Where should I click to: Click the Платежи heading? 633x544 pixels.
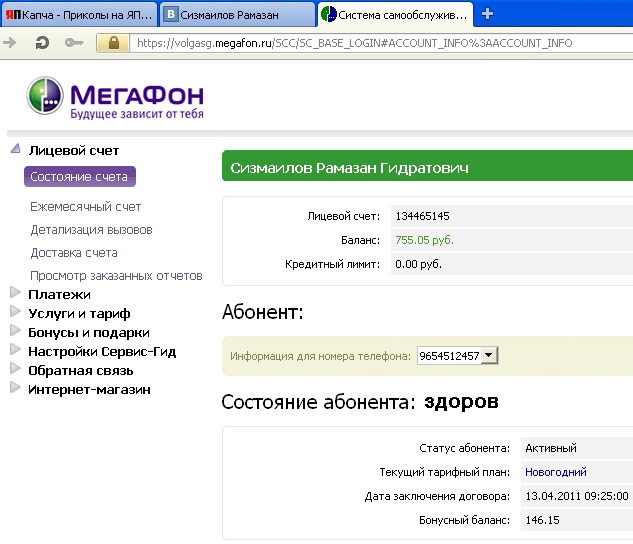pyautogui.click(x=59, y=295)
